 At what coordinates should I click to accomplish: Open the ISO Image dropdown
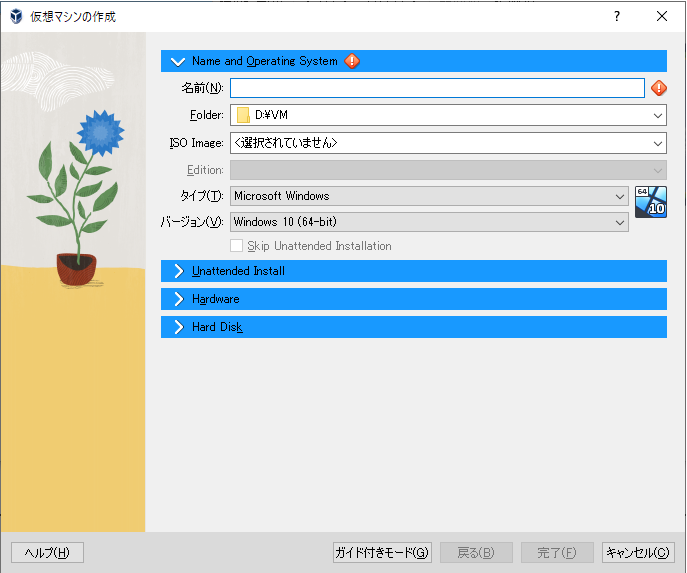coord(448,143)
